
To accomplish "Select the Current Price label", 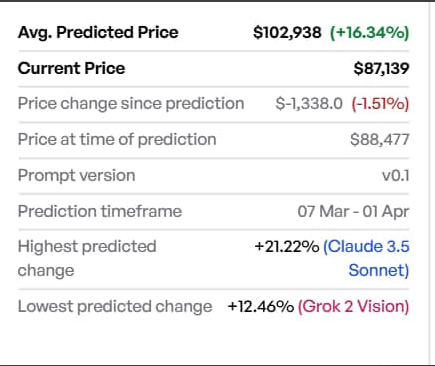I will tap(71, 68).
